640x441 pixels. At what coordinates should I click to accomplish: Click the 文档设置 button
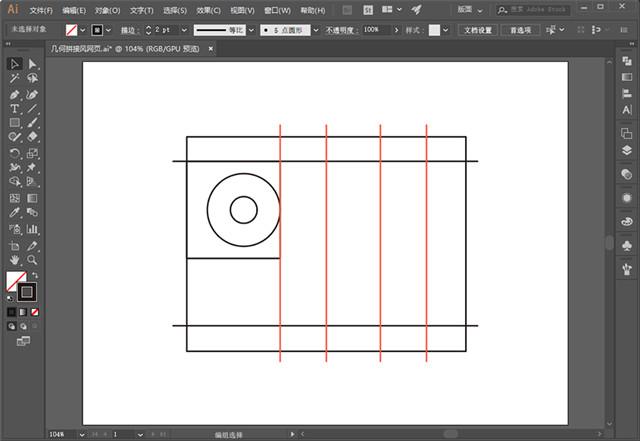[477, 31]
